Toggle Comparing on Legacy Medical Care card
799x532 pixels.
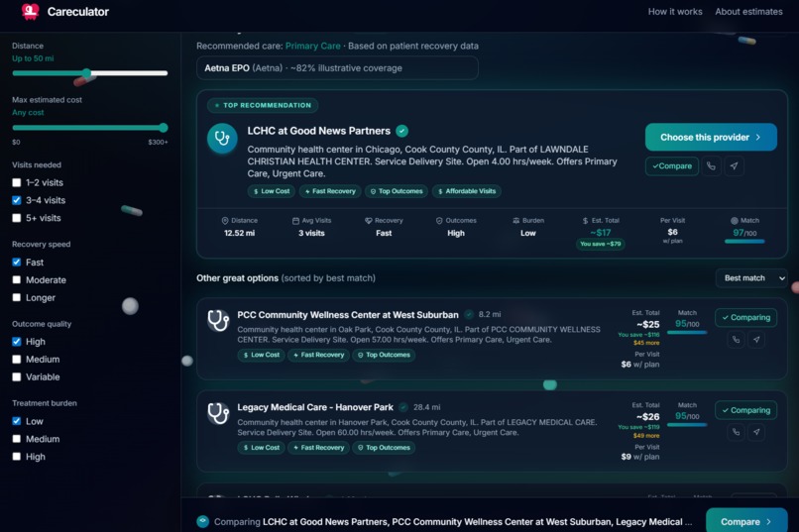point(746,410)
